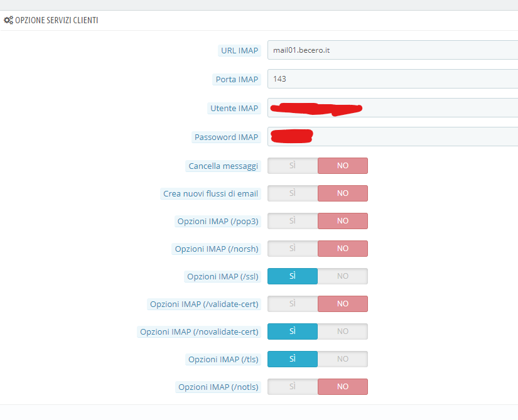
Task: Disable the /tls IMAP option
Action: [343, 359]
